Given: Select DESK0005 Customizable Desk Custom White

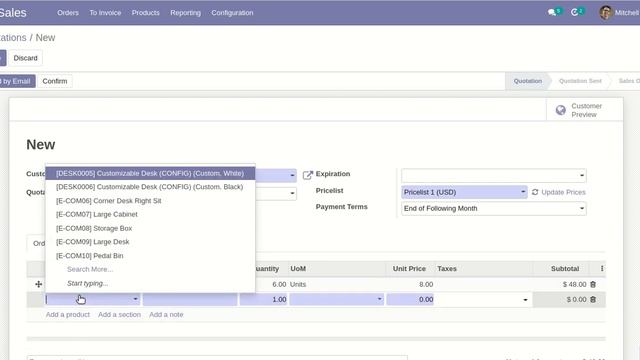Looking at the screenshot, I should [150, 173].
